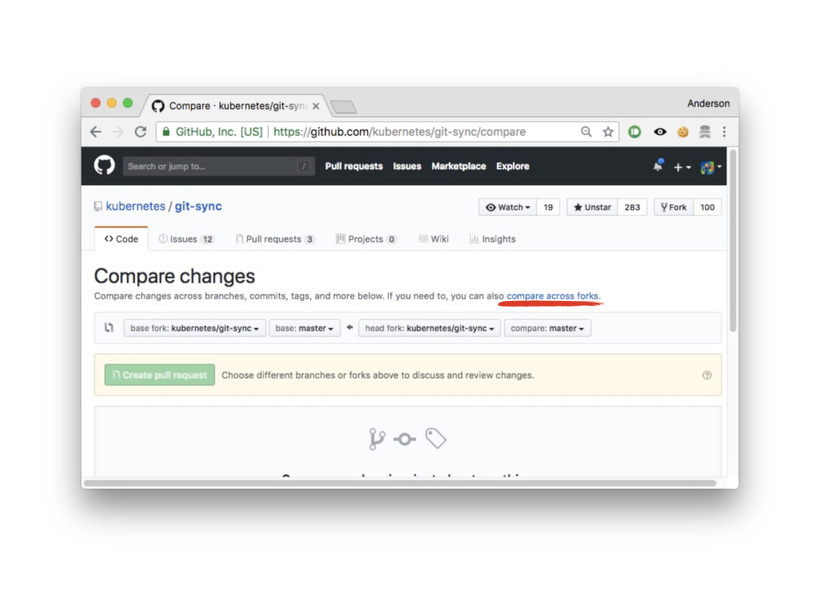Screen dimensions: 820x615
Task: Click the Fork button
Action: coord(674,207)
